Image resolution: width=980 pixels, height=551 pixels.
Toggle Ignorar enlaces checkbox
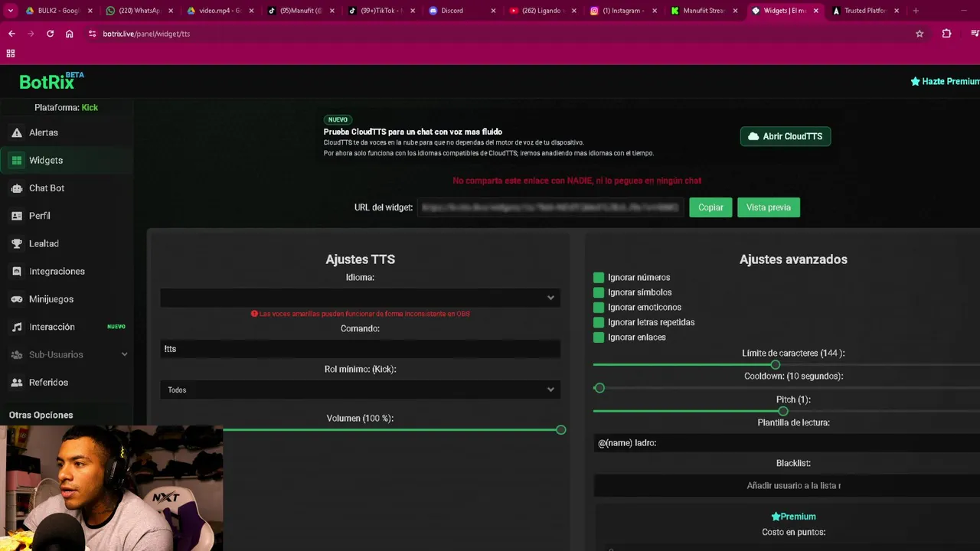point(599,337)
